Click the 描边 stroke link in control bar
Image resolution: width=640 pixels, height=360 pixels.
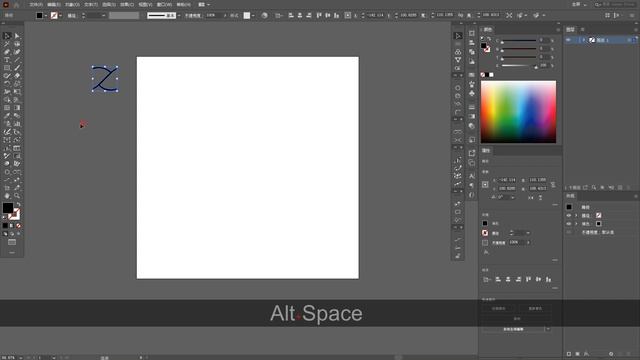click(x=72, y=16)
